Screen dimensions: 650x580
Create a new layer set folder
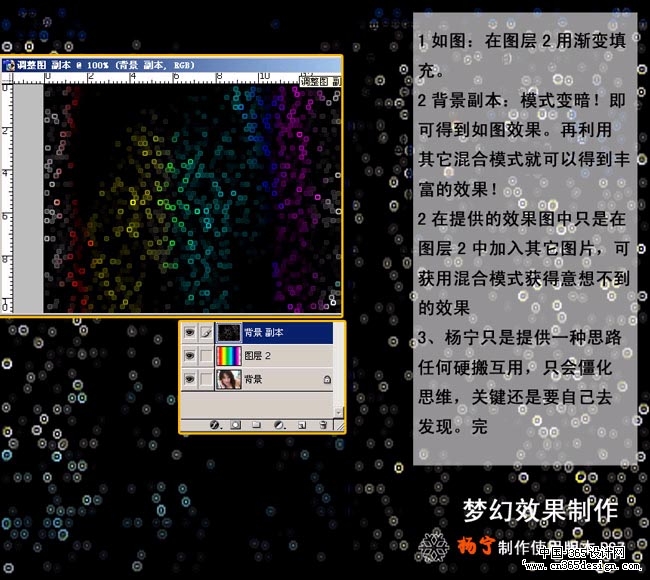click(x=257, y=425)
